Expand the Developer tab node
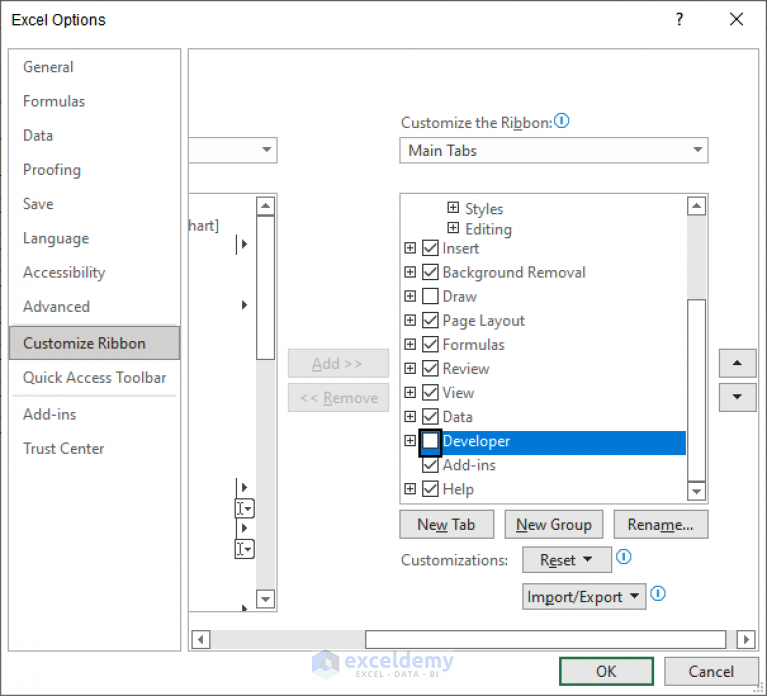Image resolution: width=767 pixels, height=696 pixels. click(410, 441)
